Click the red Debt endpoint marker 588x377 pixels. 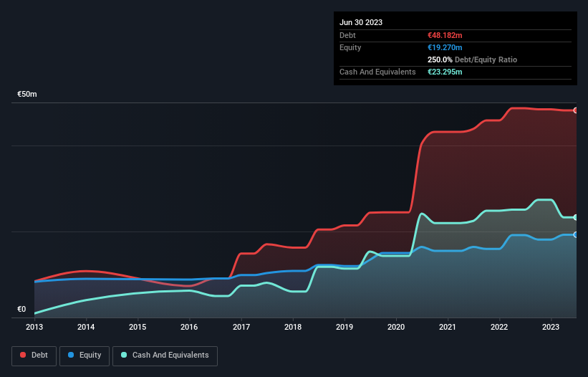[576, 110]
